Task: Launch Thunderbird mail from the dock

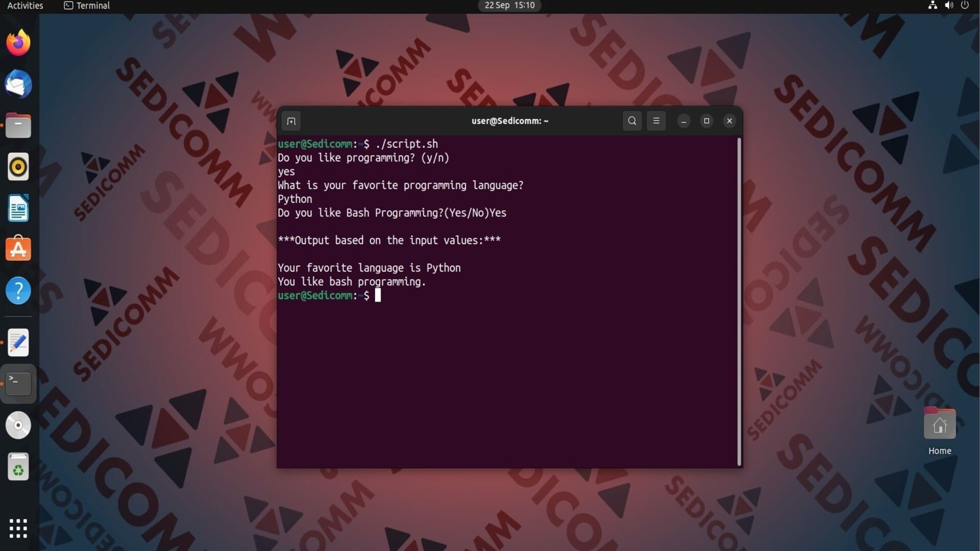Action: 18,84
